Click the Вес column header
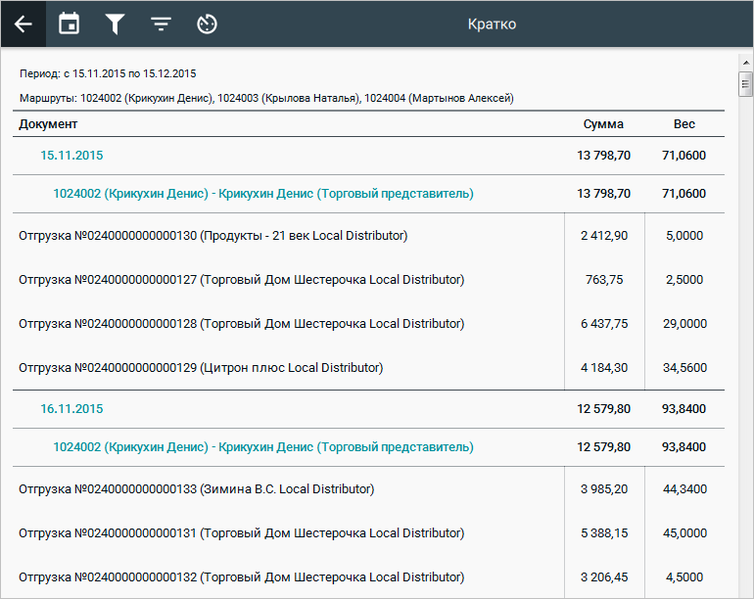Image resolution: width=754 pixels, height=599 pixels. tap(684, 125)
